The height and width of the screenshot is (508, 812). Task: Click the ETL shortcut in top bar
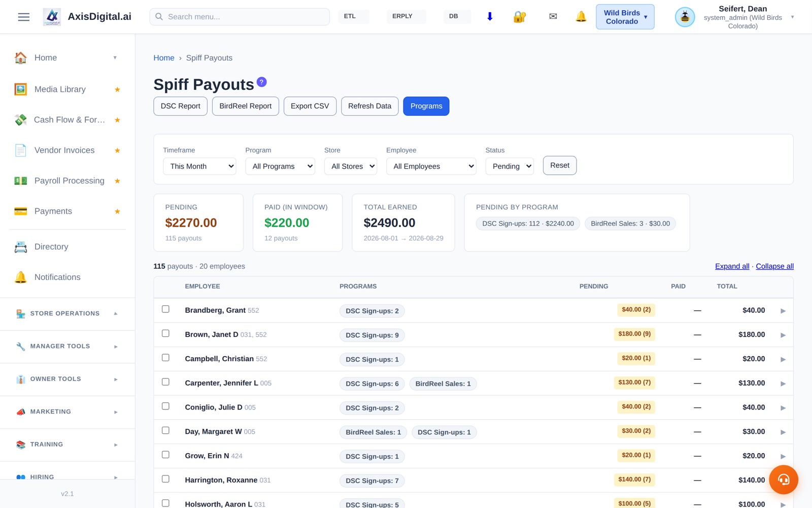353,16
